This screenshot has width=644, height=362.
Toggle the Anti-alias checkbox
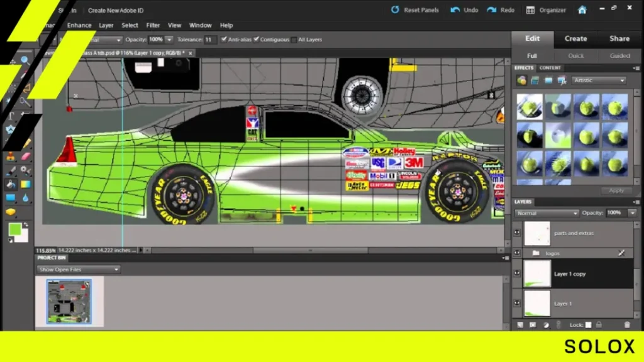coord(224,40)
